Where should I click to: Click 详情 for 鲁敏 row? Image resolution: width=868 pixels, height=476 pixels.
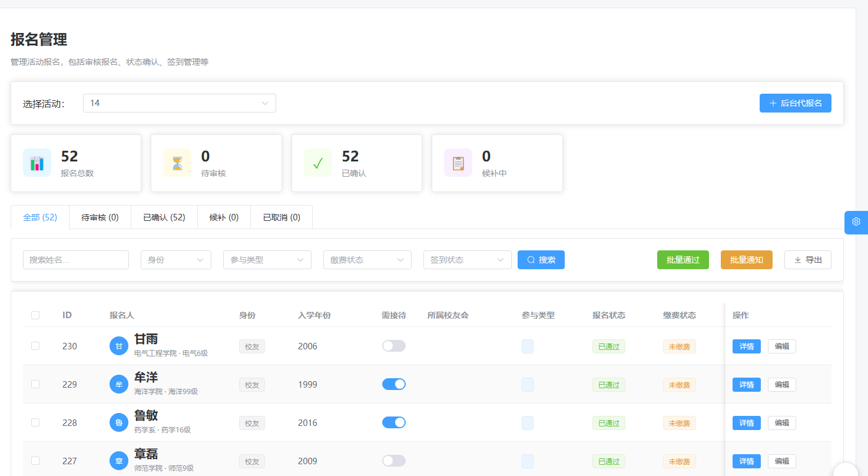pyautogui.click(x=747, y=423)
